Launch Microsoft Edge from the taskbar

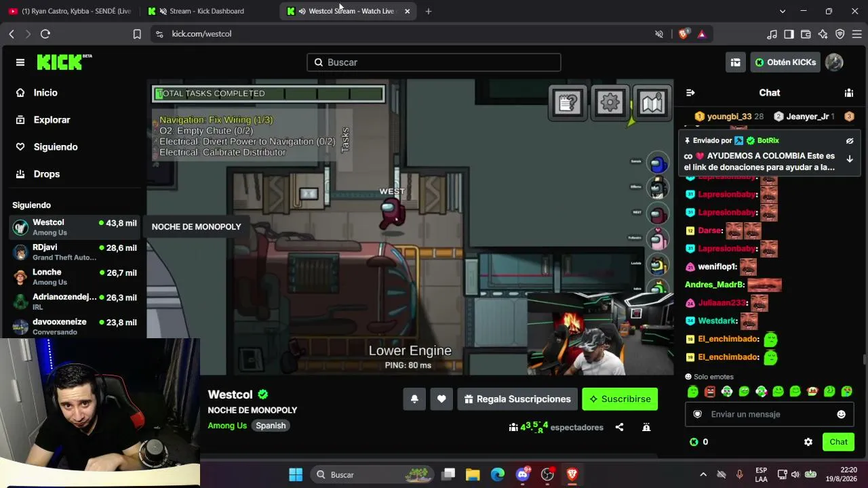tap(498, 474)
